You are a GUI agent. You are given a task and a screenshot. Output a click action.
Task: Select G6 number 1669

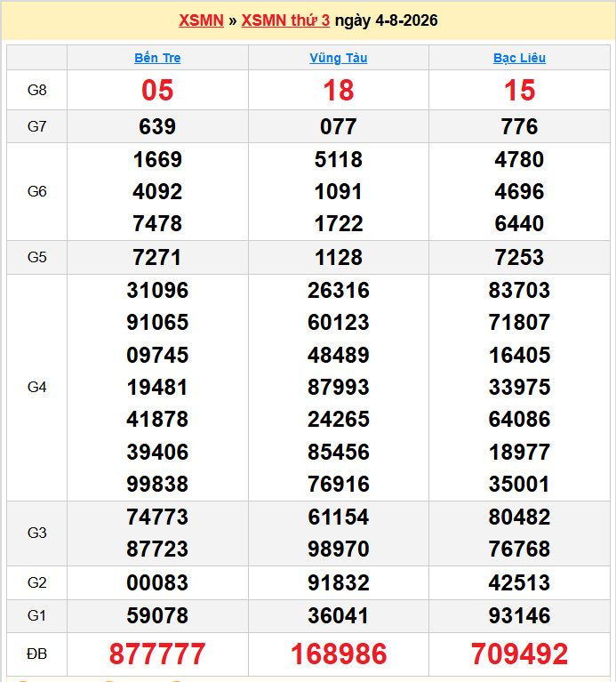157,159
